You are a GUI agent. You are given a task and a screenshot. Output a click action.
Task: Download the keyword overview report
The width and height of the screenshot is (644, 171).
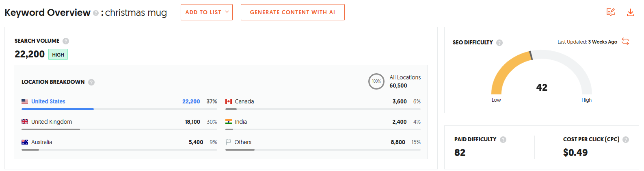point(630,13)
